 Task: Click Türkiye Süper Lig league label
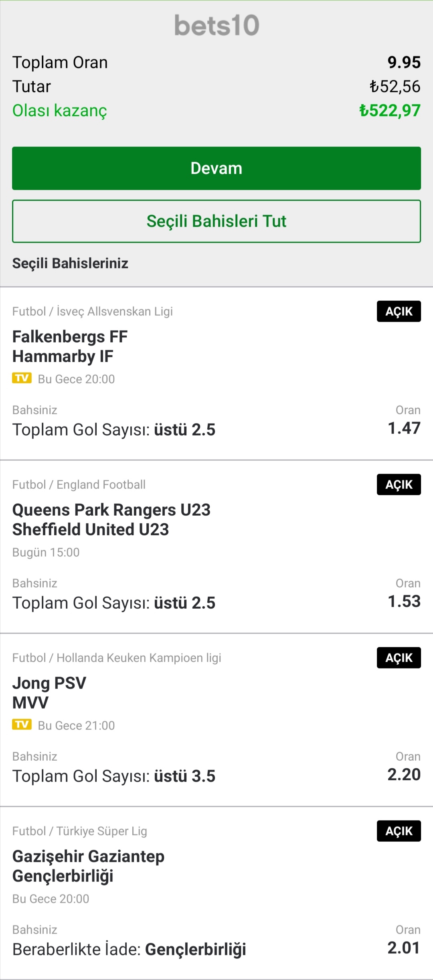102,831
